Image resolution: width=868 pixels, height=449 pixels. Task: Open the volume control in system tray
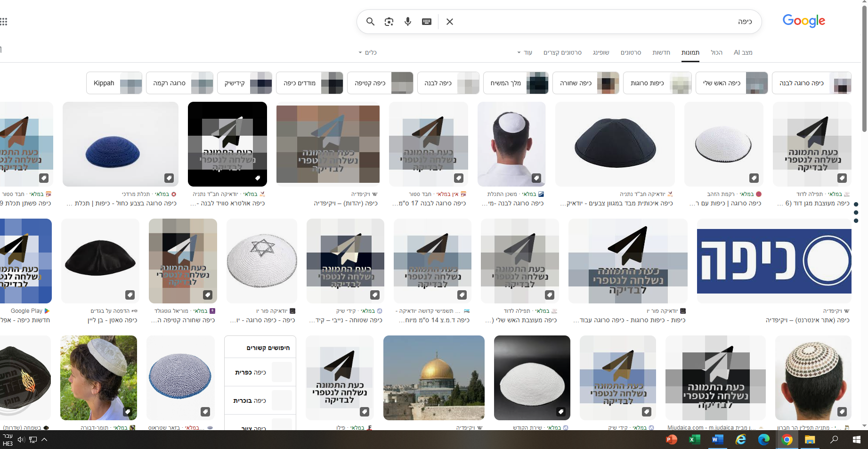21,440
